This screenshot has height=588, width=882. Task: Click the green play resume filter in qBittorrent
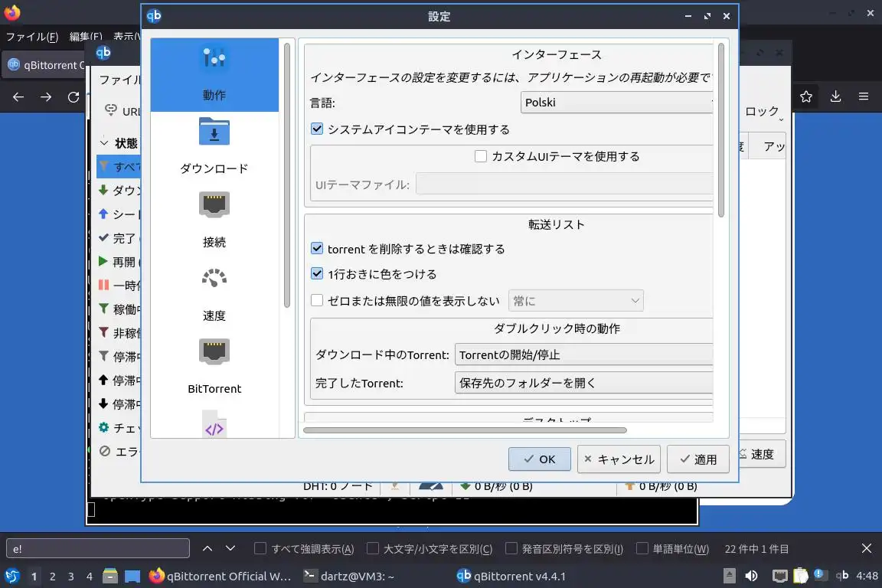point(103,261)
